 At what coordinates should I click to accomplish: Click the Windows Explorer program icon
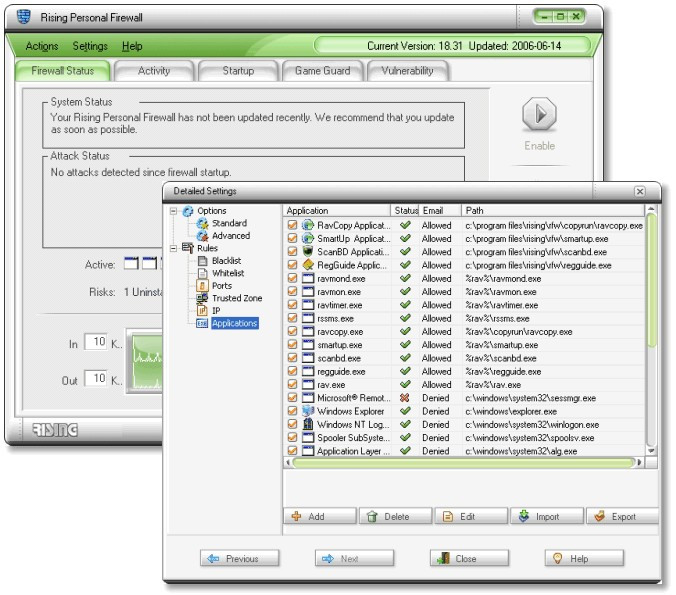(x=308, y=411)
